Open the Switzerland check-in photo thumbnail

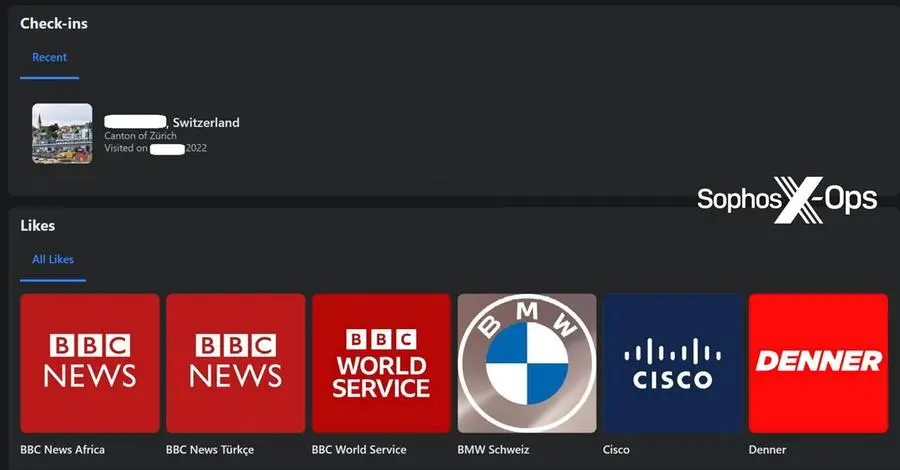click(x=62, y=134)
